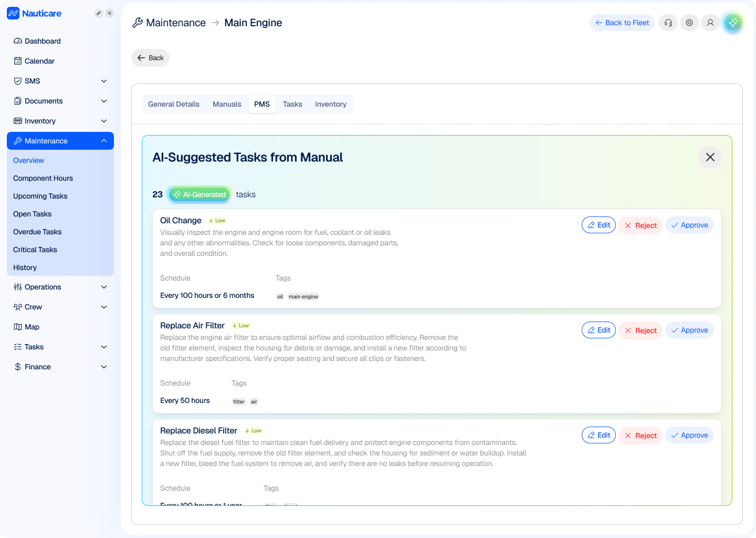Image resolution: width=756 pixels, height=538 pixels.
Task: Expand the Documents menu chevron
Action: click(104, 101)
